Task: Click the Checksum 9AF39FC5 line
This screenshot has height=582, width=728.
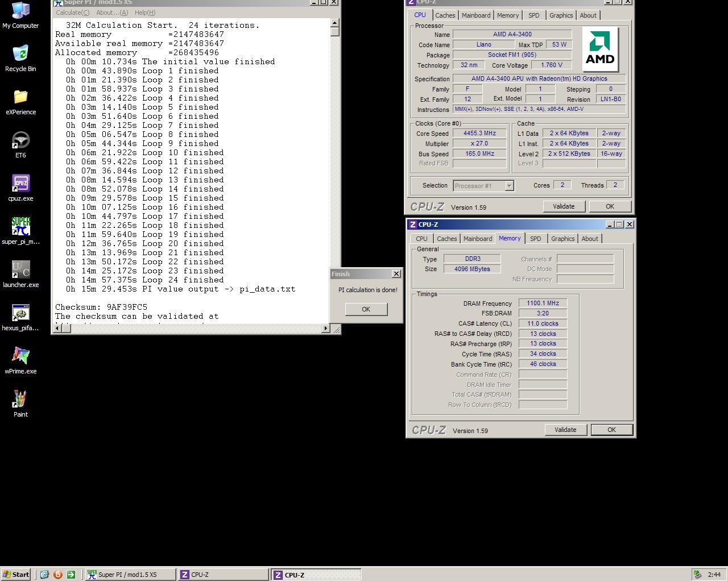Action: click(101, 307)
